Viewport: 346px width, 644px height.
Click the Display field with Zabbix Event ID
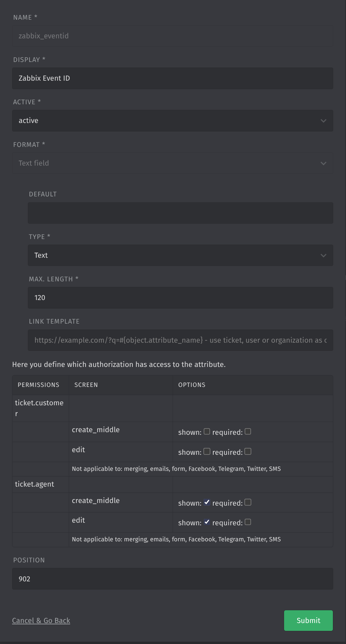point(172,78)
